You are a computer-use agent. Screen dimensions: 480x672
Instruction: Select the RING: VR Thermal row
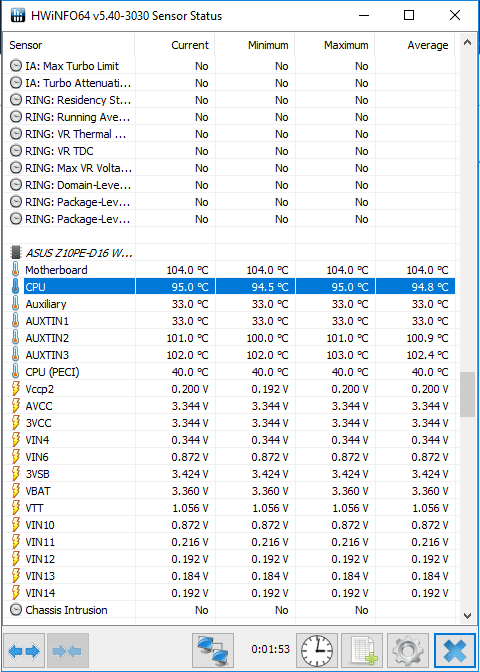coord(229,134)
